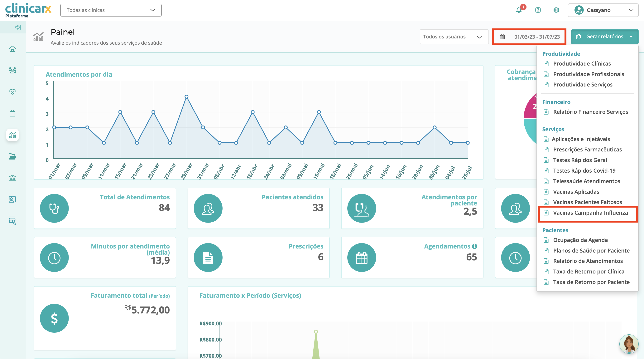Click the 29/mar peak data point
The height and width of the screenshot is (359, 644).
click(x=186, y=97)
